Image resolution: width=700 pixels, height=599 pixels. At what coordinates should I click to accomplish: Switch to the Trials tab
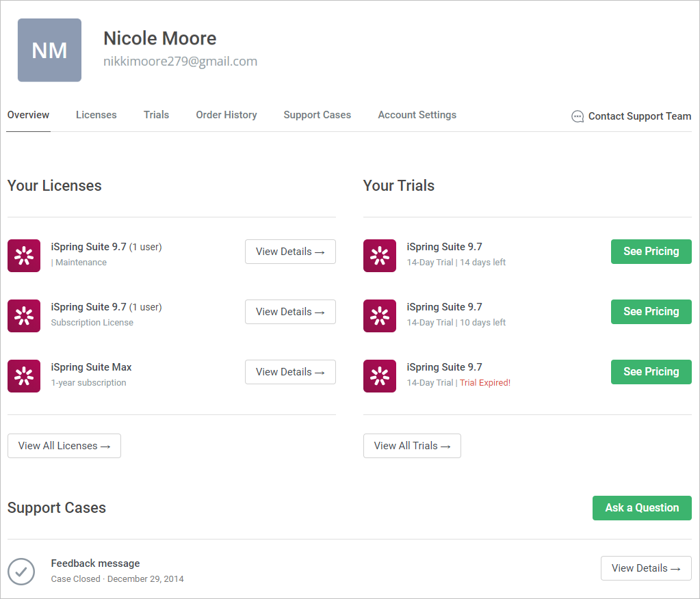(156, 115)
